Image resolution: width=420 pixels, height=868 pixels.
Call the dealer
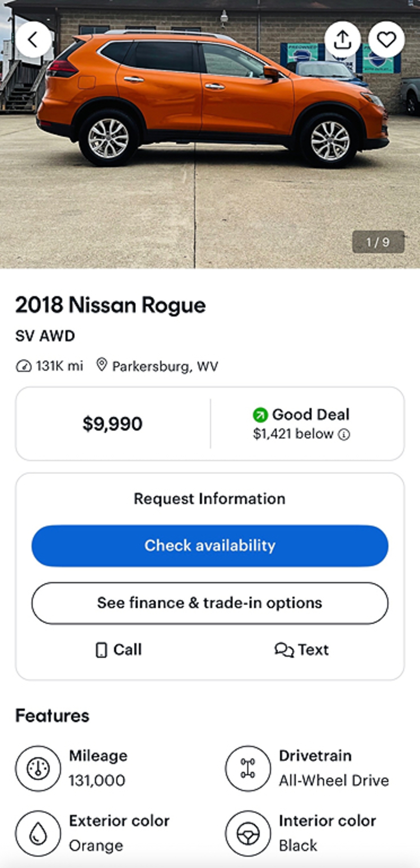[119, 650]
